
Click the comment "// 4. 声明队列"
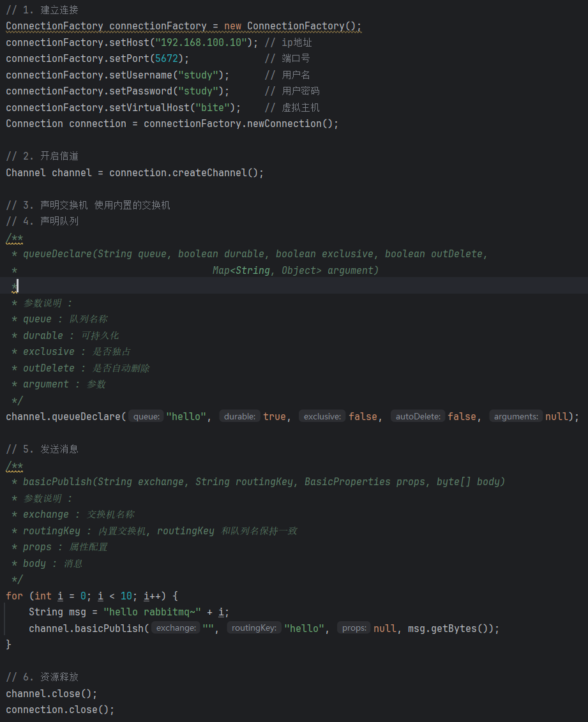42,221
